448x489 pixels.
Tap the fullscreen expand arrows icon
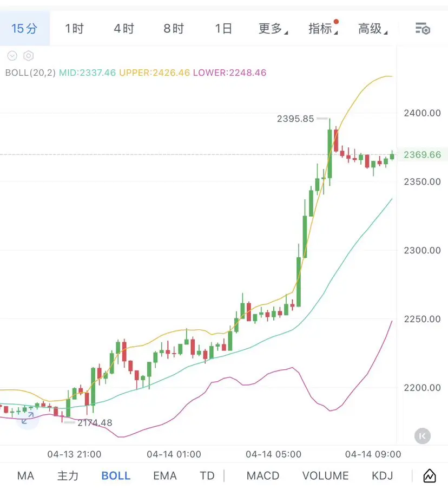pos(28,418)
